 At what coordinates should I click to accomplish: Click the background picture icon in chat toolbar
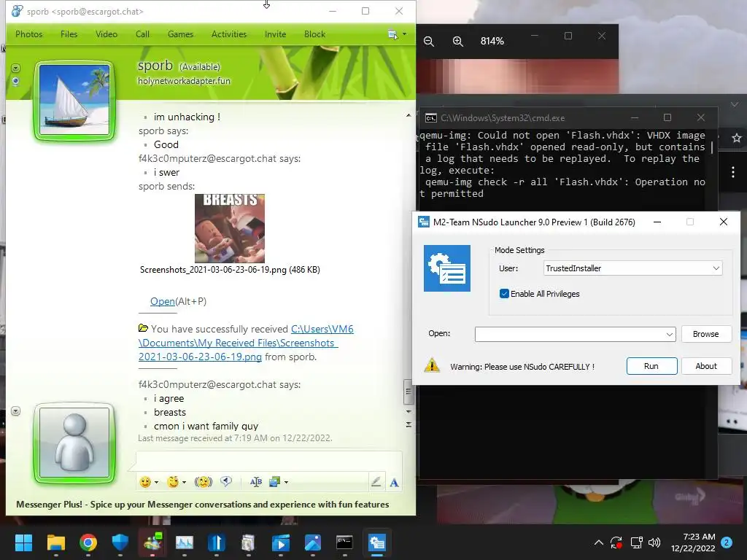[x=275, y=482]
